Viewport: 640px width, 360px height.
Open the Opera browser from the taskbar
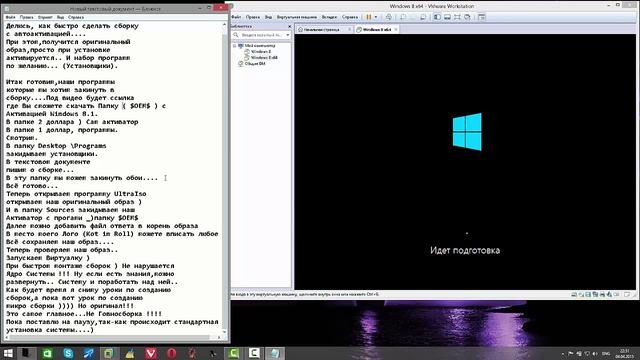(171, 353)
